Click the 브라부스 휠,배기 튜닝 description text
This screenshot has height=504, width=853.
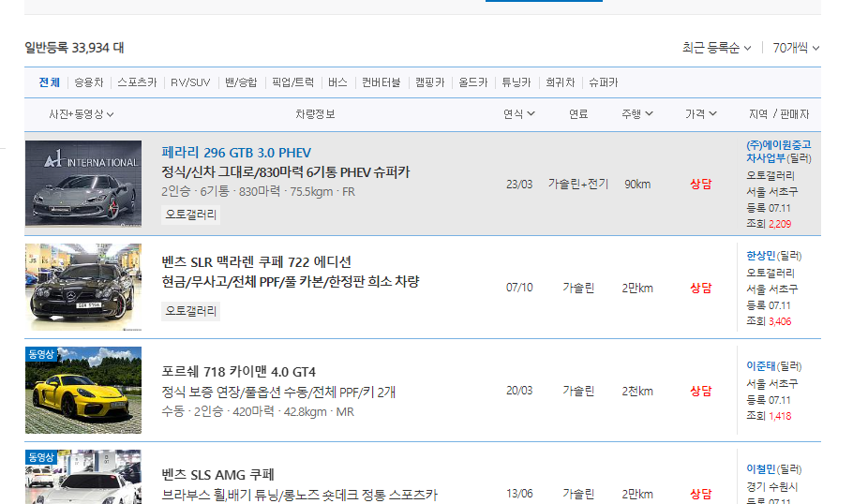pyautogui.click(x=300, y=495)
